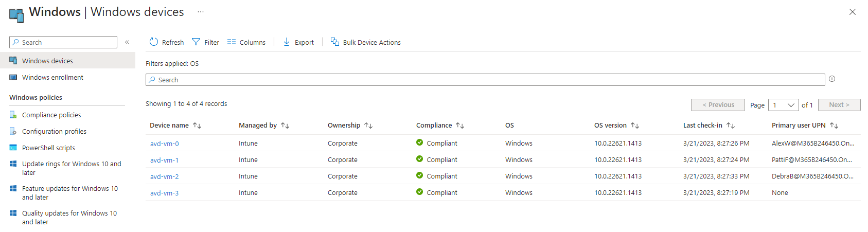
Task: Click Corporate ownership cell for avd-vm-1
Action: [343, 160]
